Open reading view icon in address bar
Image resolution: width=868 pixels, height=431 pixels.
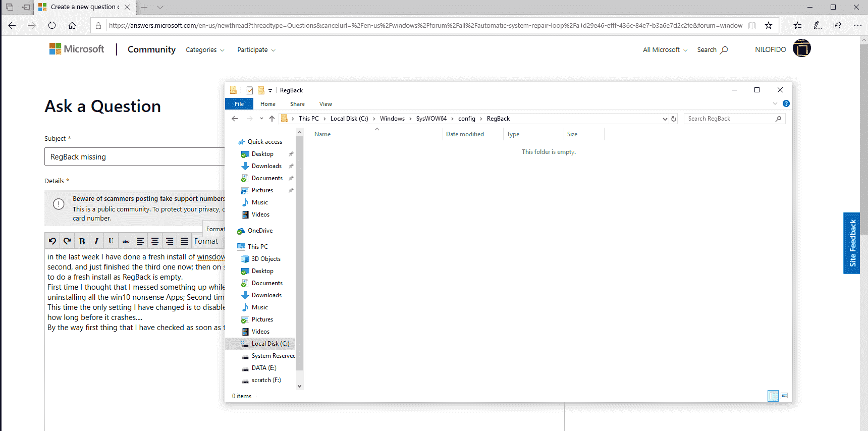click(x=752, y=25)
